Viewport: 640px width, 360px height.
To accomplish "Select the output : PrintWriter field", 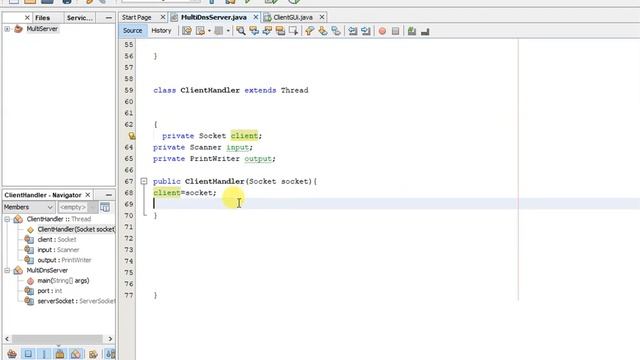I will click(x=64, y=260).
